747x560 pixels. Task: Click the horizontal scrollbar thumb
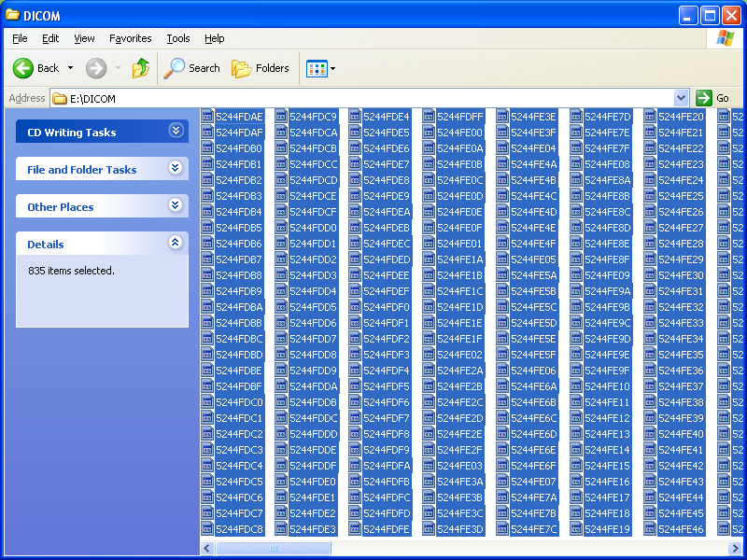(274, 548)
